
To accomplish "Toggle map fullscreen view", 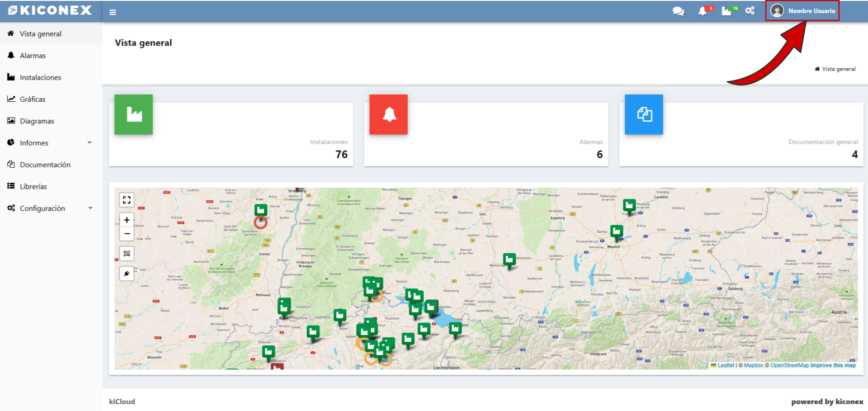I will (127, 200).
